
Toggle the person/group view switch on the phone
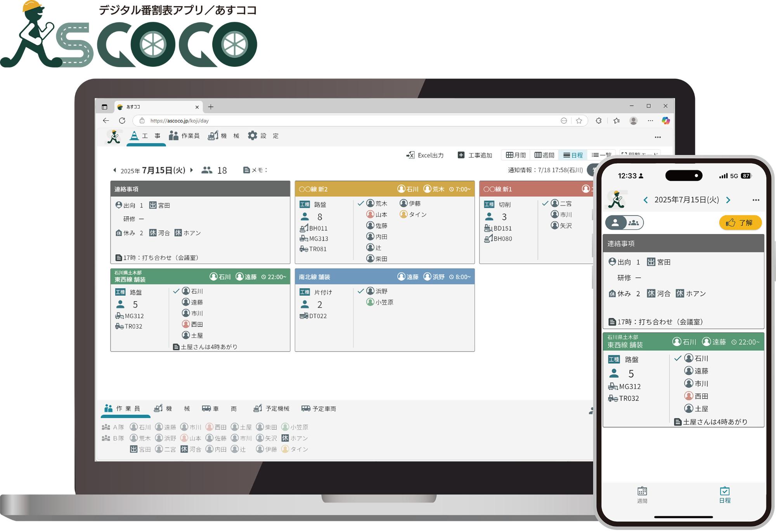coord(627,223)
